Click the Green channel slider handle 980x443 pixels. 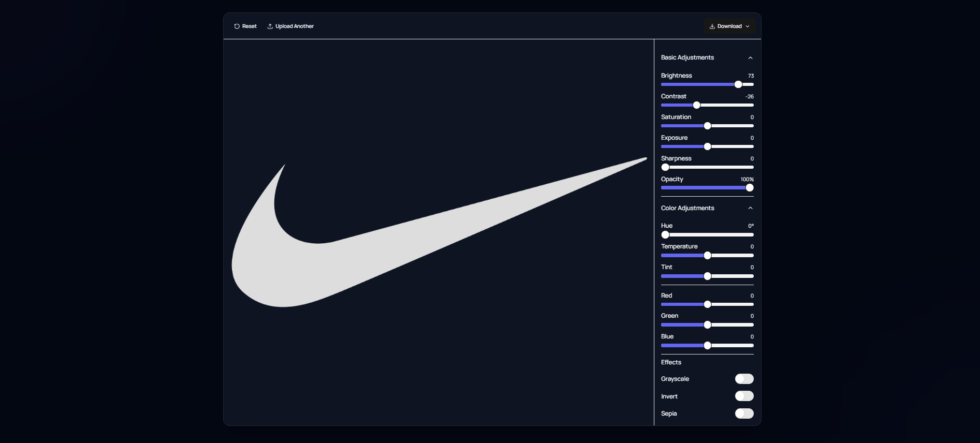708,325
